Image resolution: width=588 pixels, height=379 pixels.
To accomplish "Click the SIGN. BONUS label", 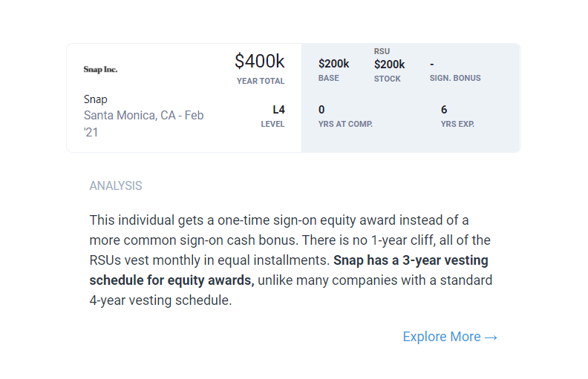I will (x=455, y=79).
